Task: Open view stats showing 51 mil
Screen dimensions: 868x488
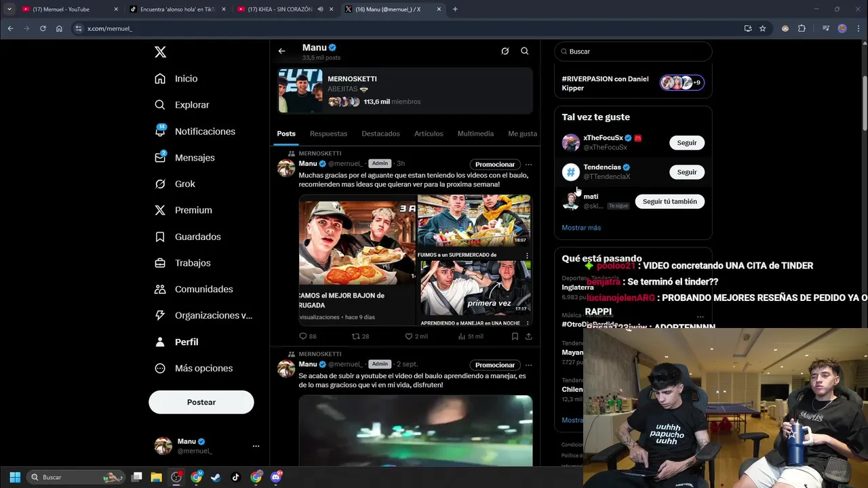Action: [462, 336]
